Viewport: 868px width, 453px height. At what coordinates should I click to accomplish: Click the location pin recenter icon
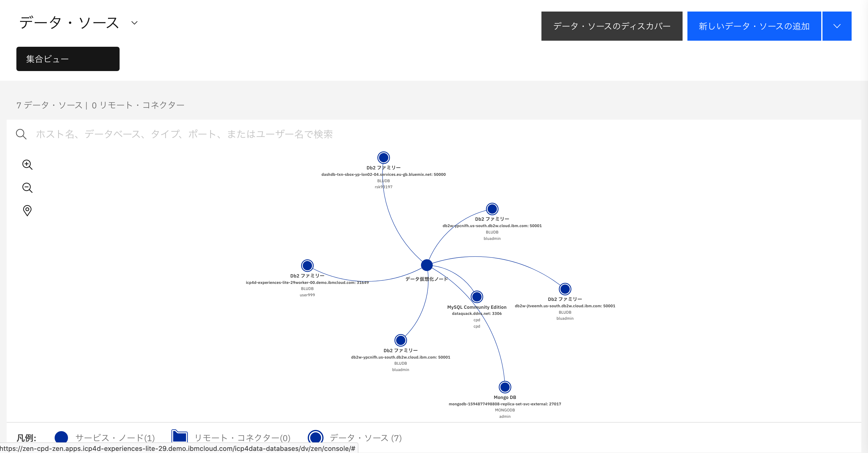(27, 210)
